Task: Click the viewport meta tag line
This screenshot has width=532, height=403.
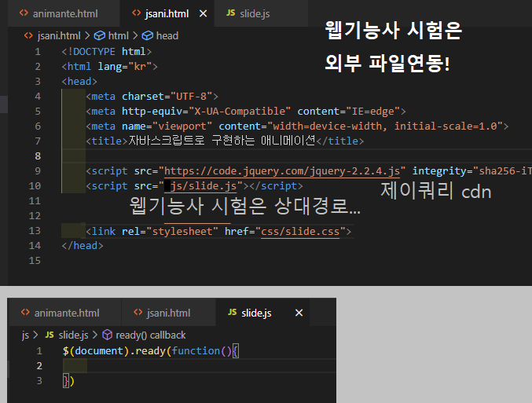Action: (x=297, y=126)
